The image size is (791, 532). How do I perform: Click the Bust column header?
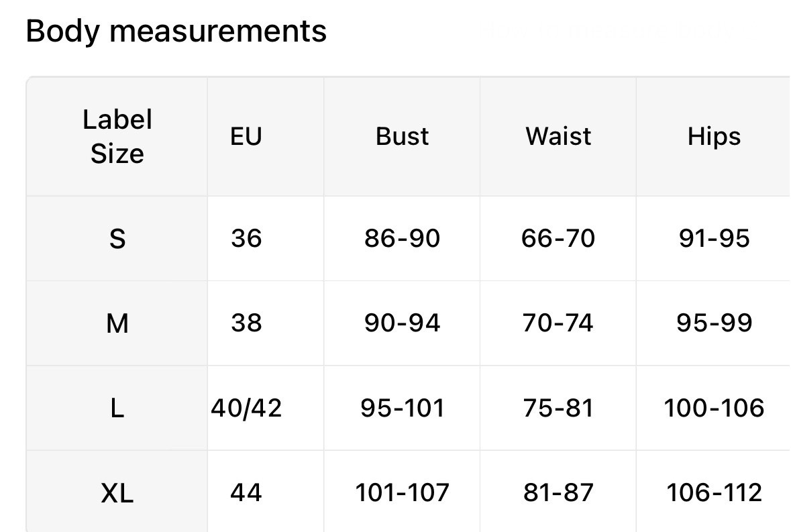402,137
